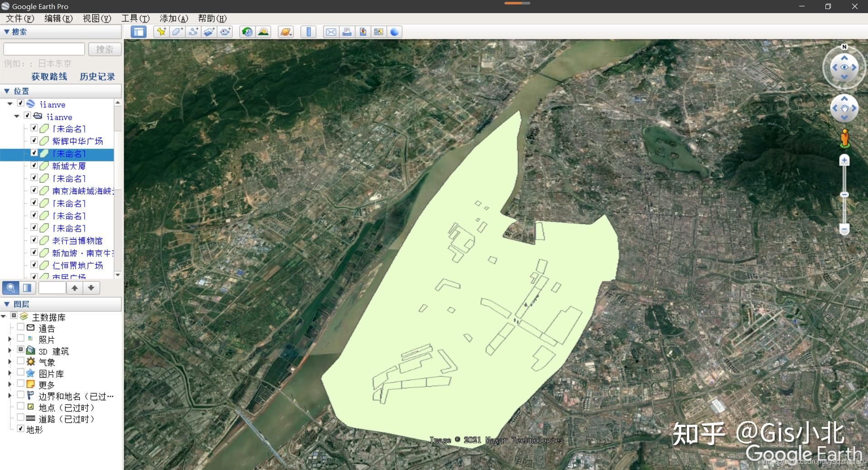The image size is (868, 470).
Task: Open the 历史记录 history link
Action: (x=97, y=76)
